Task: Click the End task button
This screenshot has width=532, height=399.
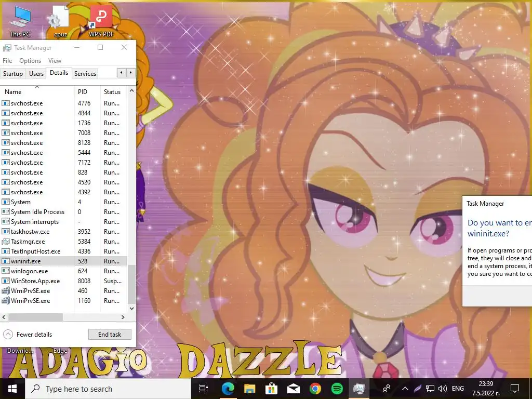Action: [x=110, y=334]
